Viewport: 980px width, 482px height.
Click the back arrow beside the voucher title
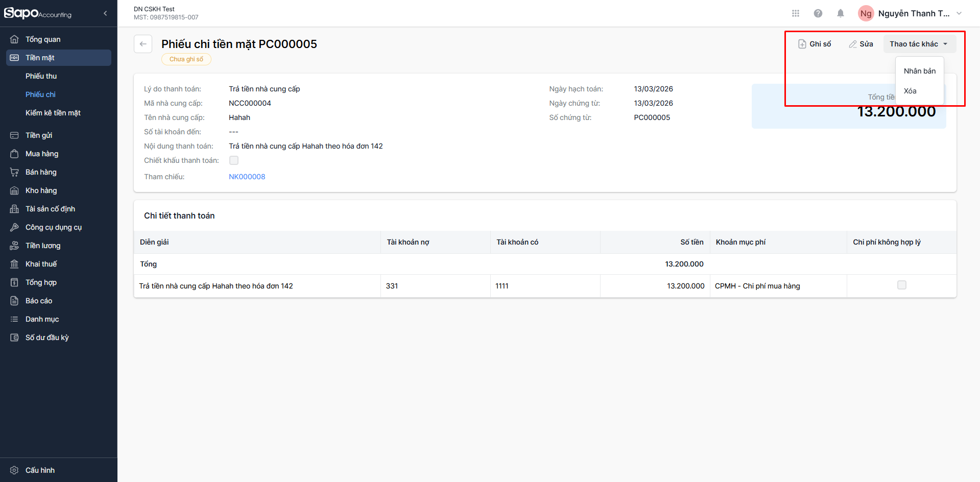click(x=143, y=44)
